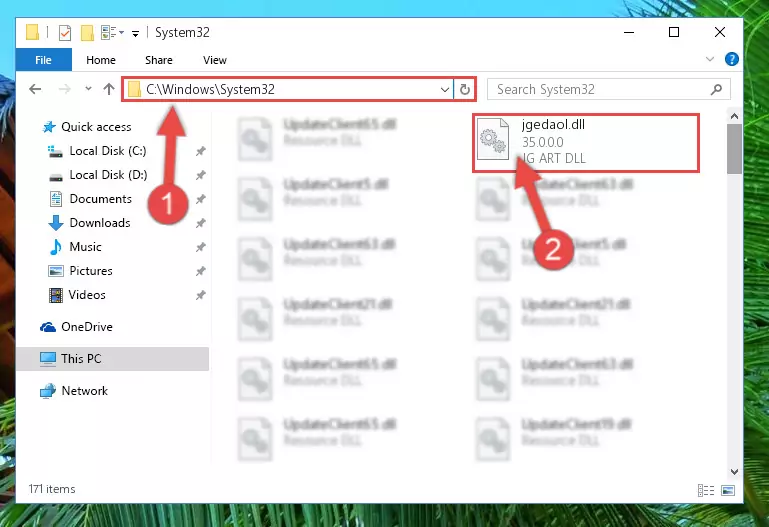Viewport: 769px width, 527px height.
Task: Click the Properties checkmark icon in title bar
Action: (x=64, y=33)
